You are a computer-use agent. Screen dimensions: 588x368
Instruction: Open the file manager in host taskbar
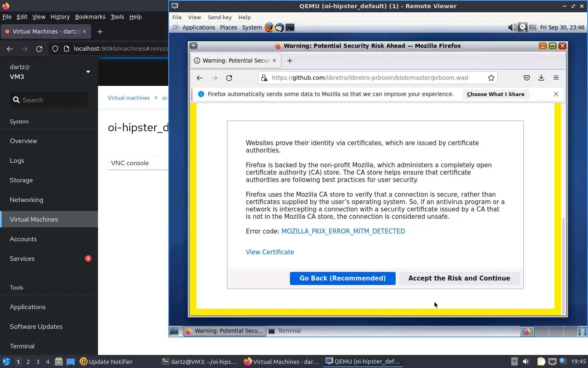coord(59,361)
